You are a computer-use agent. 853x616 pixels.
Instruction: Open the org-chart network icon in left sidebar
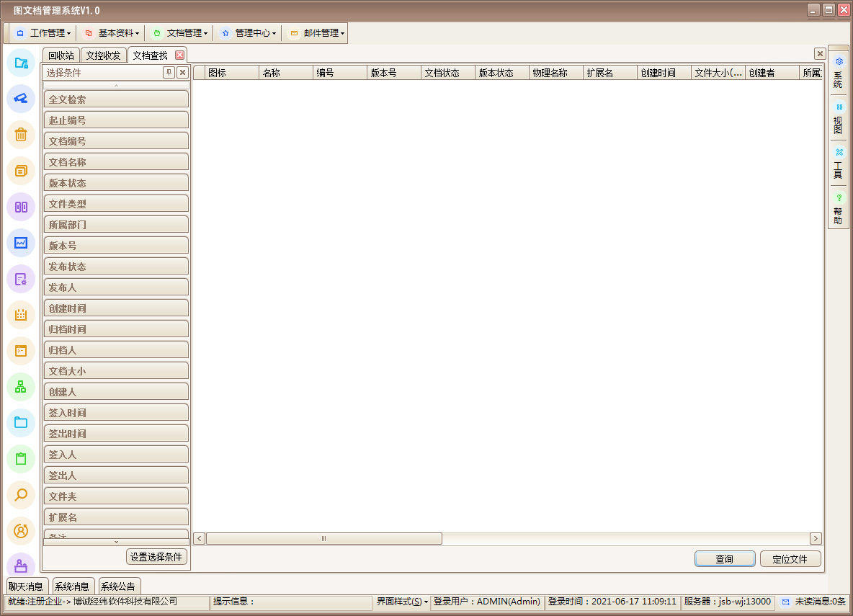tap(21, 387)
